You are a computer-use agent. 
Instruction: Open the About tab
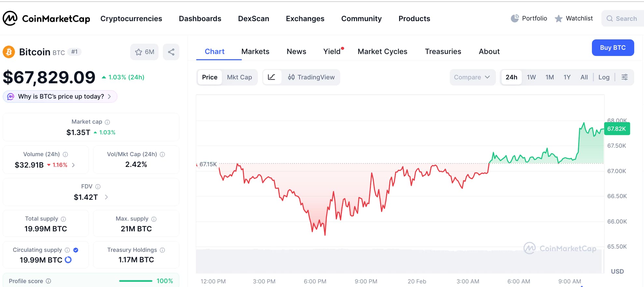coord(489,51)
